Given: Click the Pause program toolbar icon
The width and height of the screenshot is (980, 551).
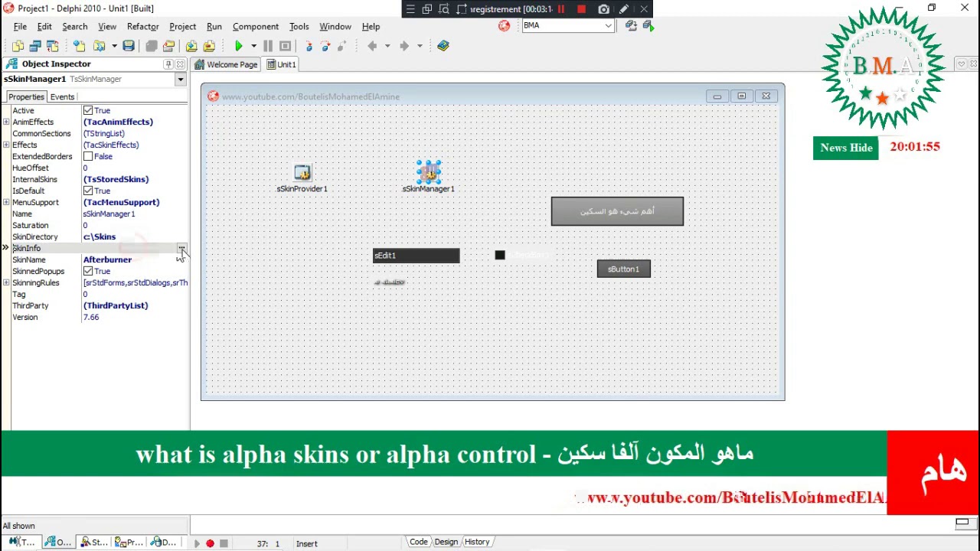Looking at the screenshot, I should tap(268, 46).
